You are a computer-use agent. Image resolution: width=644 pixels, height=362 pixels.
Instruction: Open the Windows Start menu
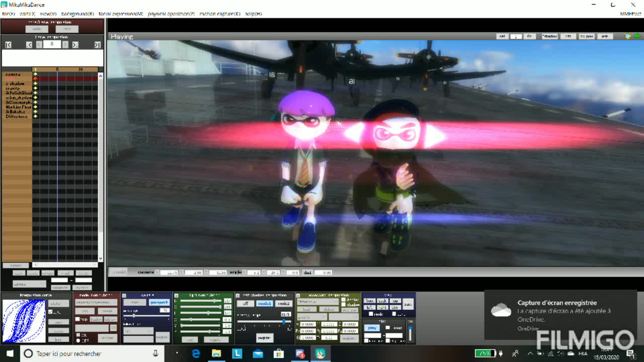point(10,353)
